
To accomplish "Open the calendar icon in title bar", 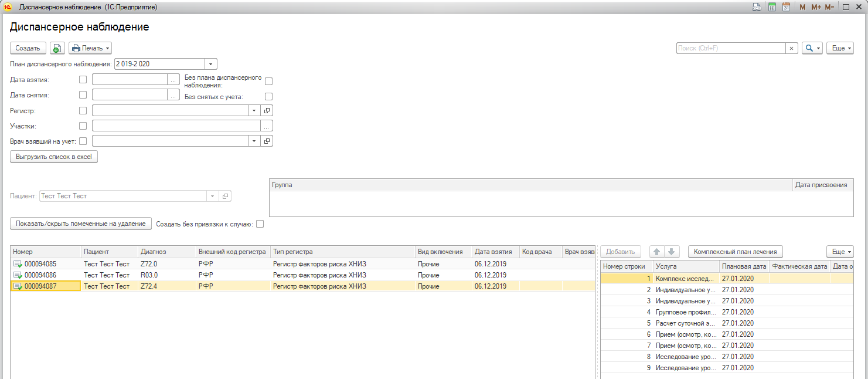I will pos(786,7).
